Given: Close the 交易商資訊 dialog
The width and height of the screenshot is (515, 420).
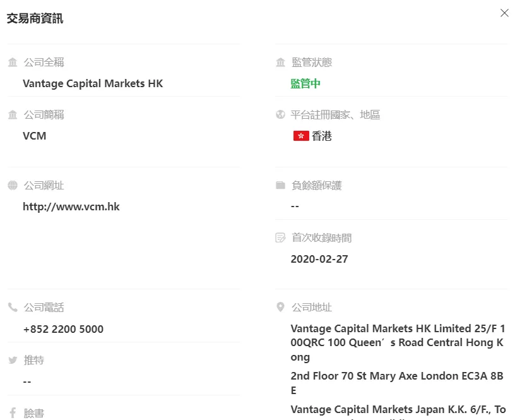Looking at the screenshot, I should [504, 13].
